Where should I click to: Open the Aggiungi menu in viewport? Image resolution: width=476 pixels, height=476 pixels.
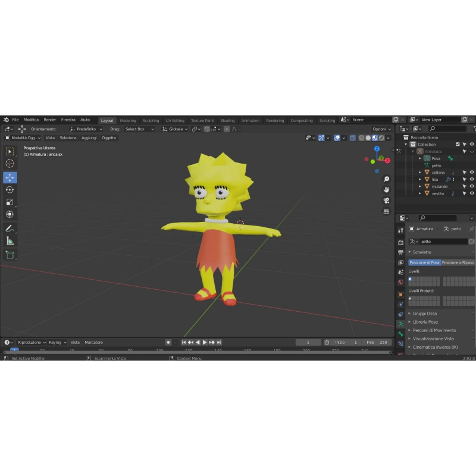point(89,138)
